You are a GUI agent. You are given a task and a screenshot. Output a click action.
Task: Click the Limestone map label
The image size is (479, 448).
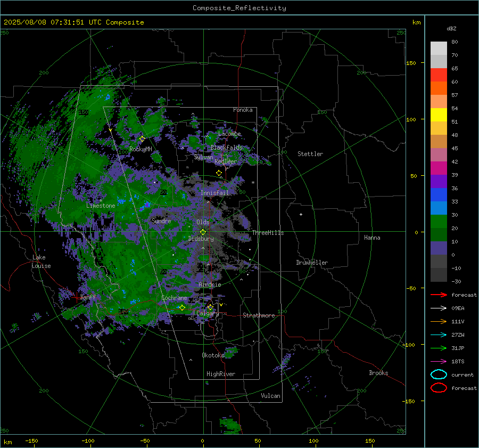tap(101, 206)
